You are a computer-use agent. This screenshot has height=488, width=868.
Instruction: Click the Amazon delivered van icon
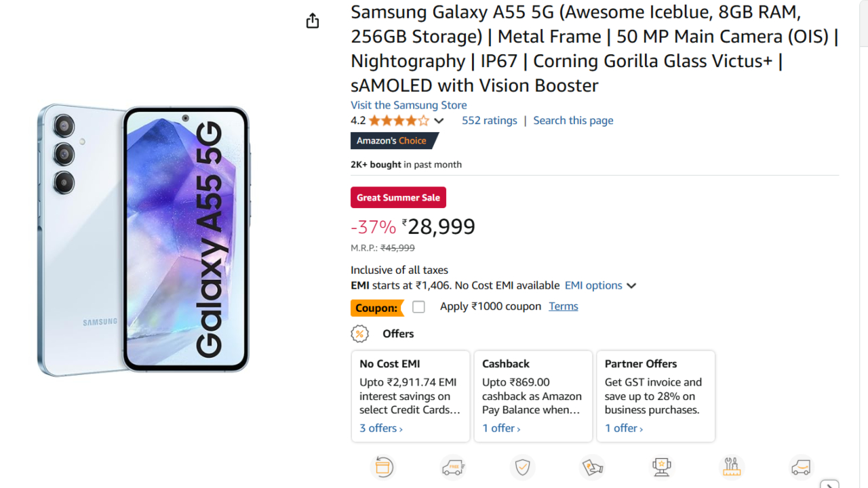801,467
